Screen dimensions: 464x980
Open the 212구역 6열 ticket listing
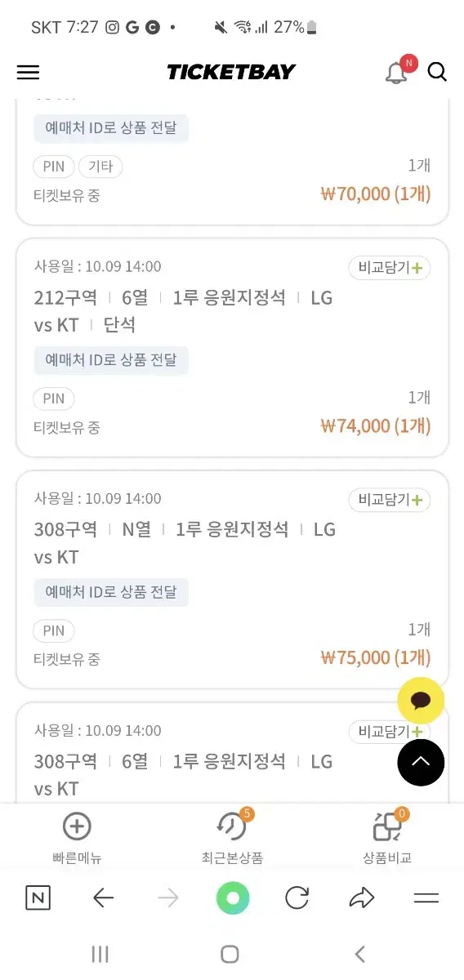[232, 348]
